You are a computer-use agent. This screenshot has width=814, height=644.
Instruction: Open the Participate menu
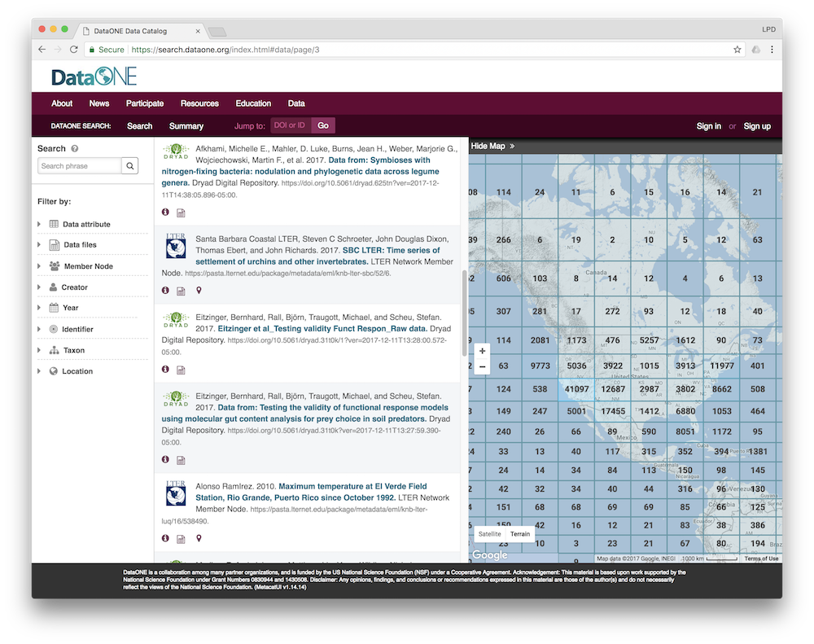point(145,103)
